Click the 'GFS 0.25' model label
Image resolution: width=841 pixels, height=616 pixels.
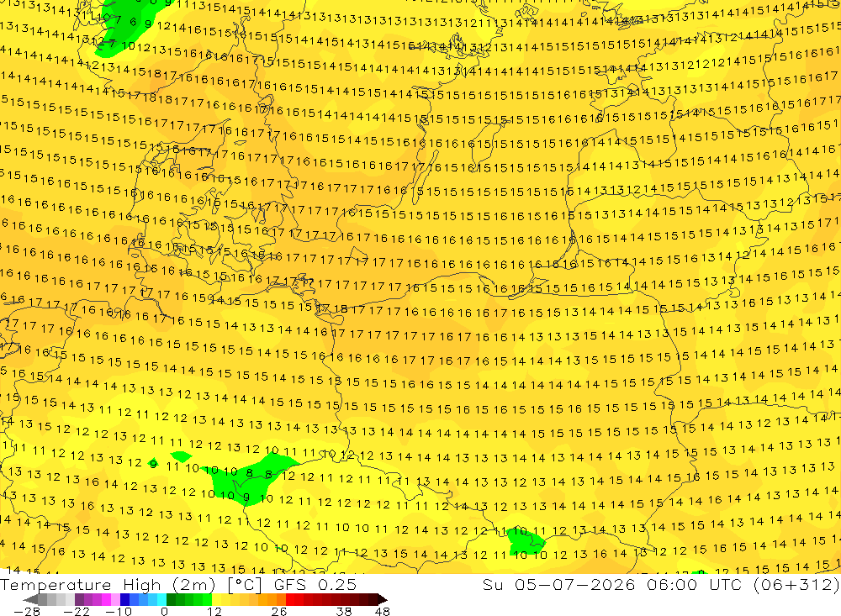coord(315,585)
